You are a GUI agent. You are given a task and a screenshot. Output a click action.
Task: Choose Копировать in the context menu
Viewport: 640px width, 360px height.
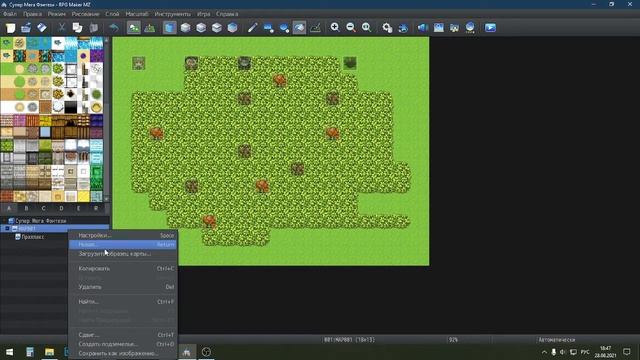point(123,269)
